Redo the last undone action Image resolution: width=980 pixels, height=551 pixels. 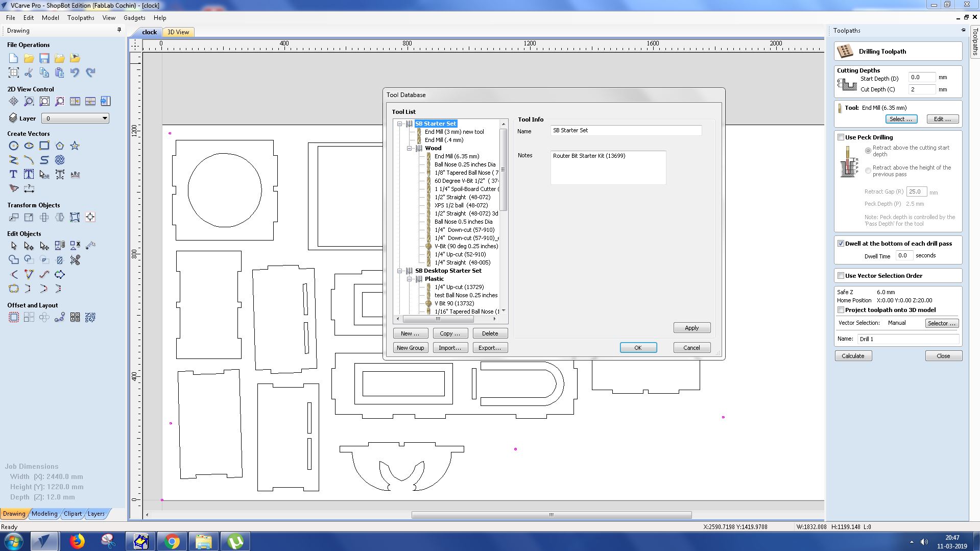(x=90, y=73)
